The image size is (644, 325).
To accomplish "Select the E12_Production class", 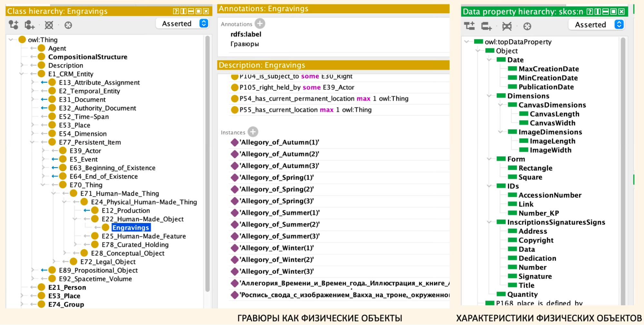I will click(126, 210).
